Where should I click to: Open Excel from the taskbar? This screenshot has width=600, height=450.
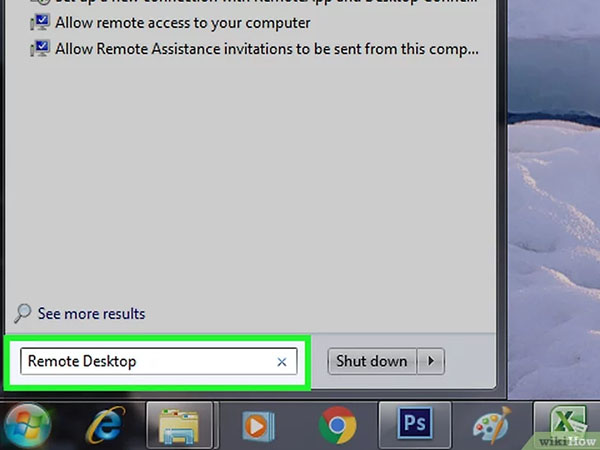[567, 425]
